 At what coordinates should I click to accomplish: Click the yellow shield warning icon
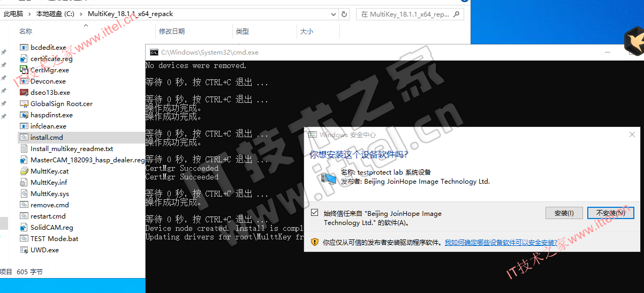315,242
